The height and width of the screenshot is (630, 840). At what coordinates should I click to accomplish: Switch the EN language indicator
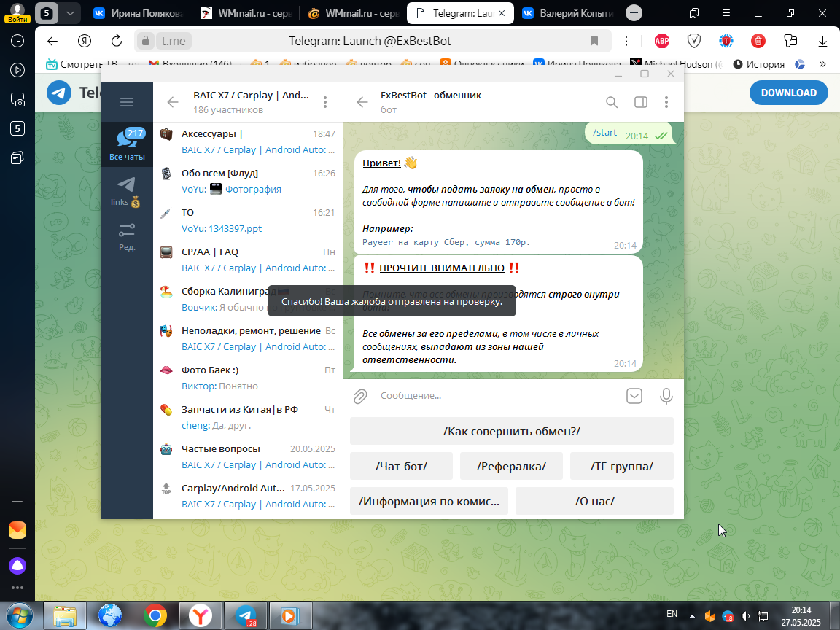tap(672, 614)
